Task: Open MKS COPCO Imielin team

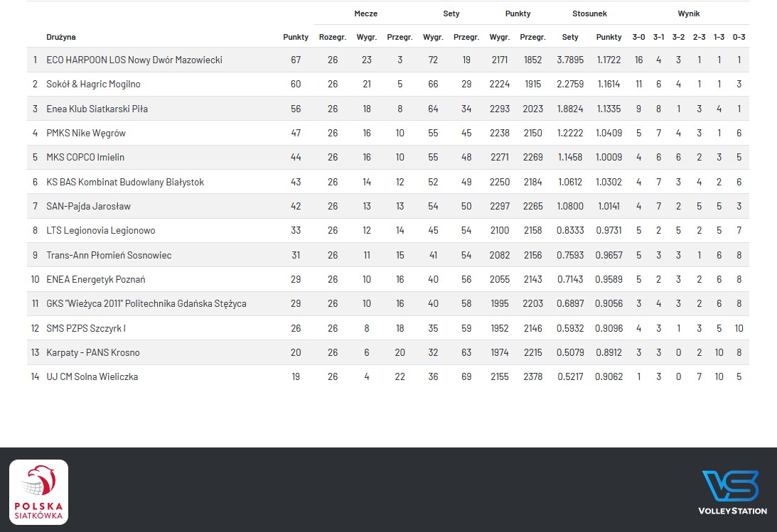Action: (x=85, y=157)
